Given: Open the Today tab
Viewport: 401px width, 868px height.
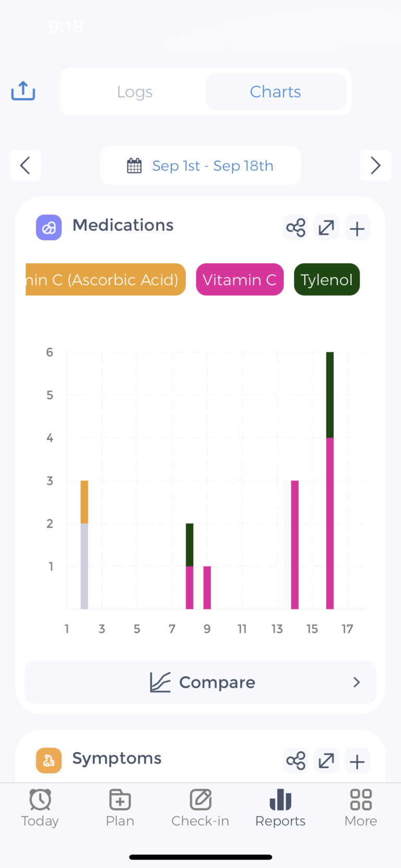Looking at the screenshot, I should (x=40, y=807).
